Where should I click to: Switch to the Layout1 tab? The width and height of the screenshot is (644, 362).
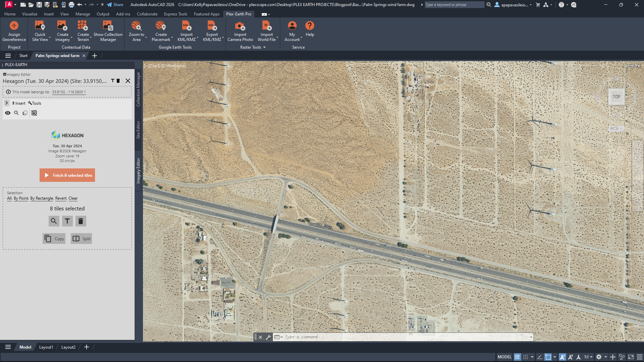click(x=46, y=347)
